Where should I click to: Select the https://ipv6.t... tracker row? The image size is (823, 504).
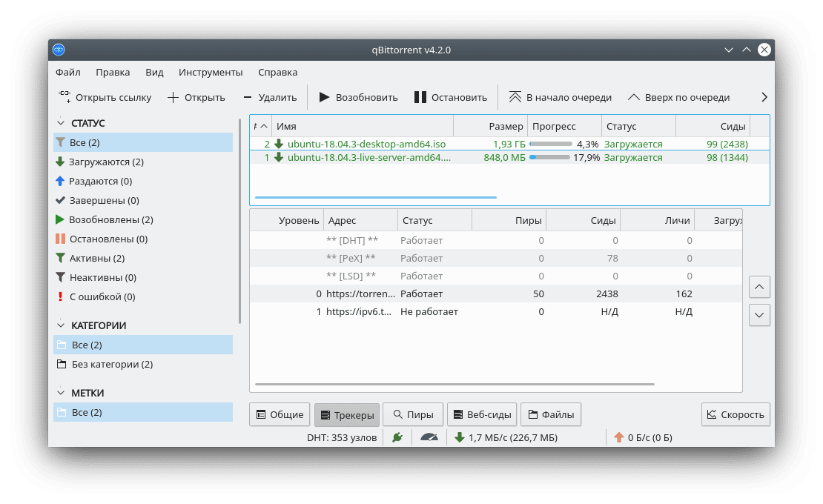496,311
